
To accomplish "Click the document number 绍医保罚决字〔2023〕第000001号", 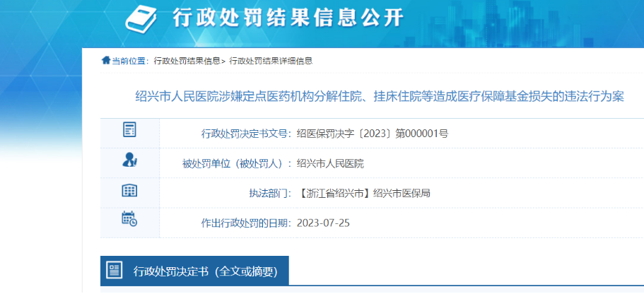I will pos(373,133).
